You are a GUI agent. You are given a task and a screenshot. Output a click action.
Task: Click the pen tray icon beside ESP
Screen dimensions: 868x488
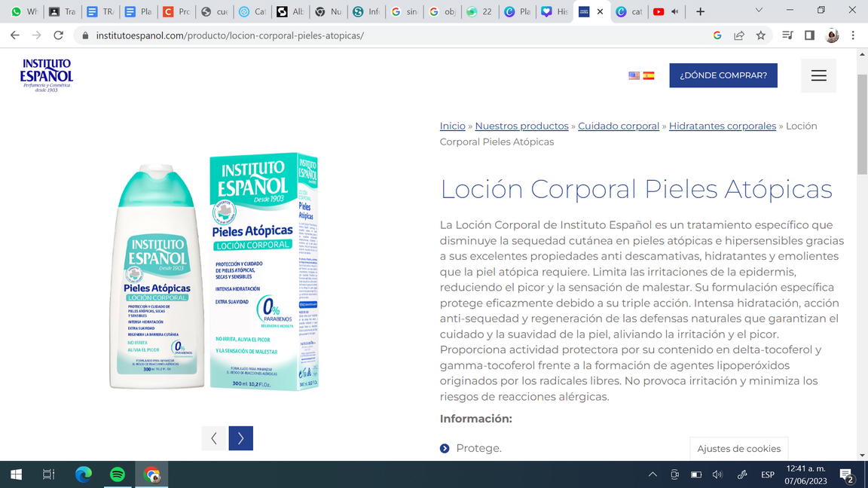(x=741, y=474)
